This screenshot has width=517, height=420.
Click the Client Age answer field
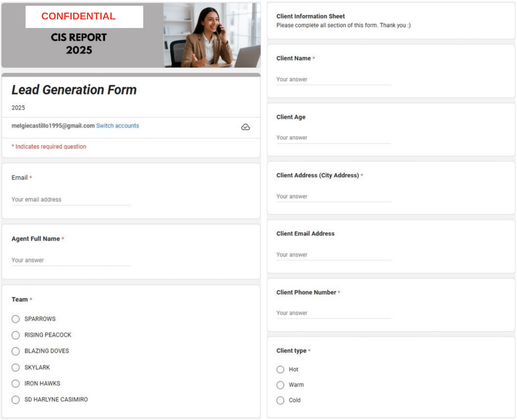[333, 138]
